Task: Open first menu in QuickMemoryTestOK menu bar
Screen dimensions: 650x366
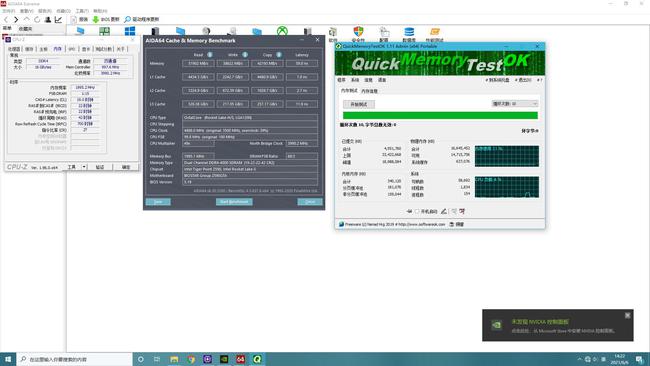Action: (342, 80)
